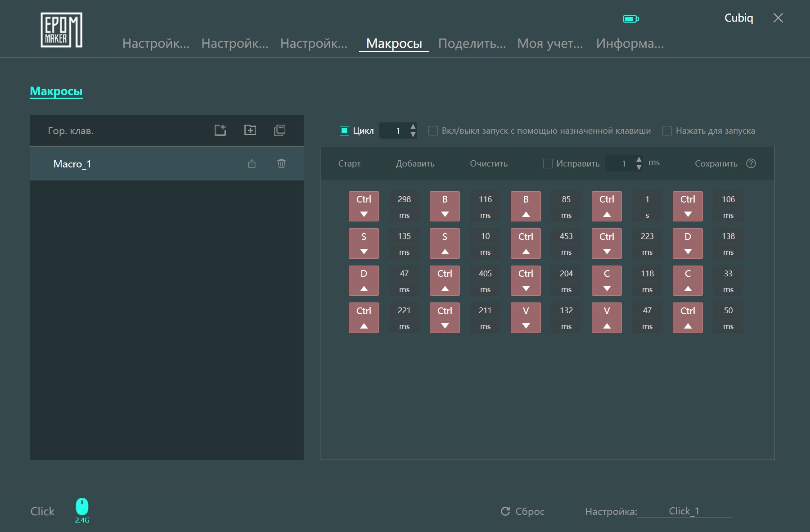
Task: Click the Click device label
Action: (x=42, y=511)
